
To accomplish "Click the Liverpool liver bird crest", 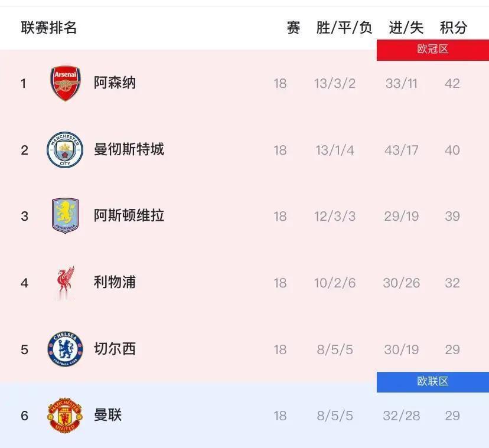I will (x=65, y=283).
